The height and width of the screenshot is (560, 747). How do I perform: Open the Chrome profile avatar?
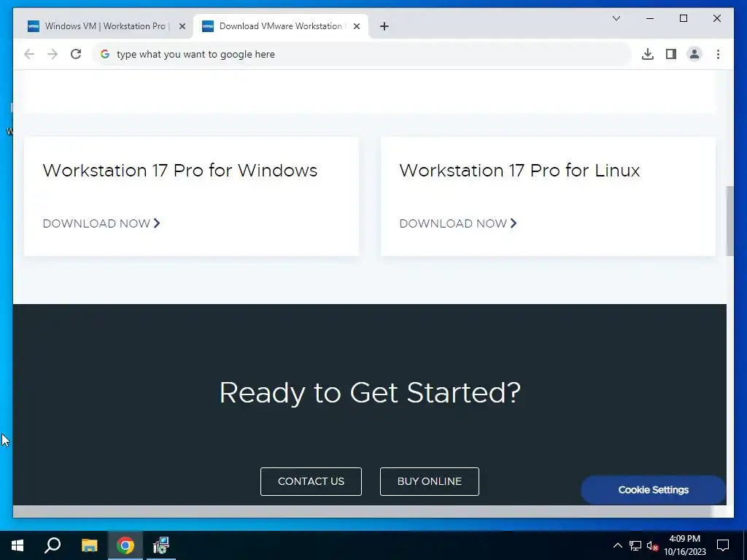pos(694,54)
